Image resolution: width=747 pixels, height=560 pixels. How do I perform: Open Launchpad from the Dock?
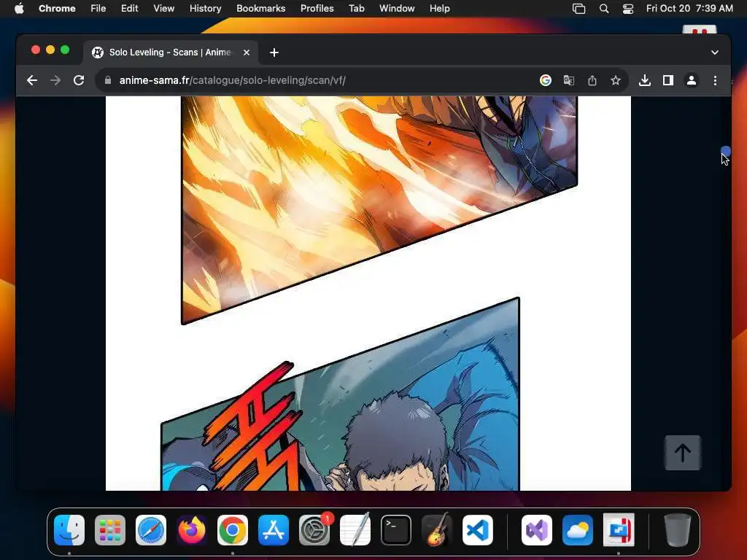click(110, 530)
